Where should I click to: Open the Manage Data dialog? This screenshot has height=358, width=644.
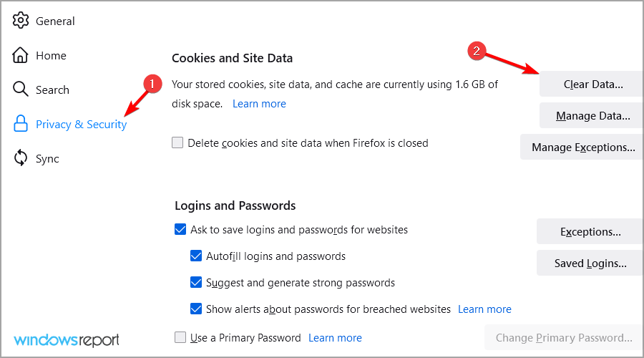pos(592,115)
